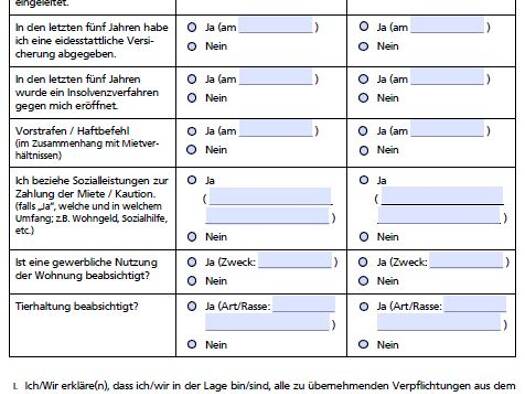This screenshot has height=394, width=525.
Task: Click date field for Insolvenzverfahren, second applicant
Action: (x=447, y=77)
